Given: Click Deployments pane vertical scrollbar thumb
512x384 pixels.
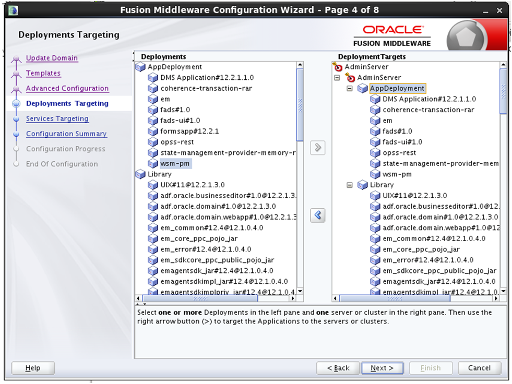Looking at the screenshot, I should pyautogui.click(x=300, y=105).
